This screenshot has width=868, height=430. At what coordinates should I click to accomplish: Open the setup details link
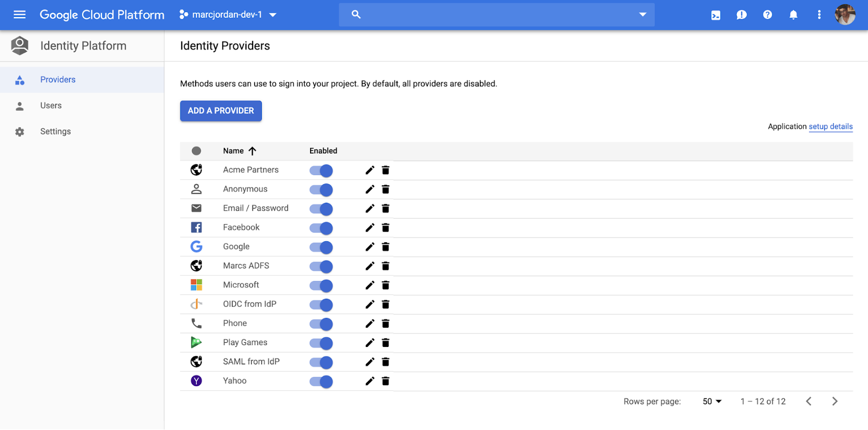click(x=830, y=126)
